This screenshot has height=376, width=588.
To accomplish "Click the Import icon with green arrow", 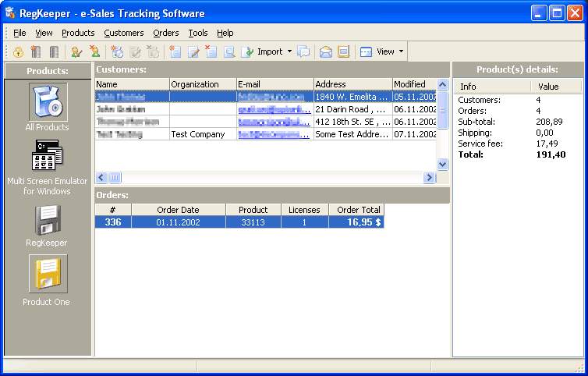I will point(248,51).
